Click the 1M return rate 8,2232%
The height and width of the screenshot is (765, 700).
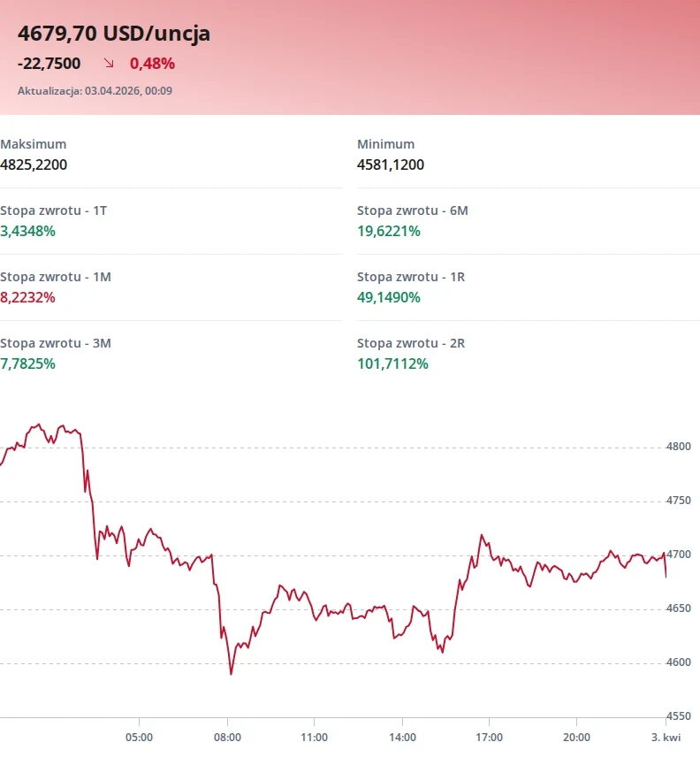(28, 297)
